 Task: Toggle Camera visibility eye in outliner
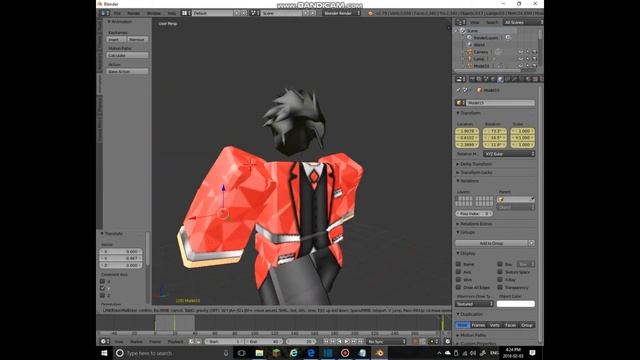[x=521, y=52]
